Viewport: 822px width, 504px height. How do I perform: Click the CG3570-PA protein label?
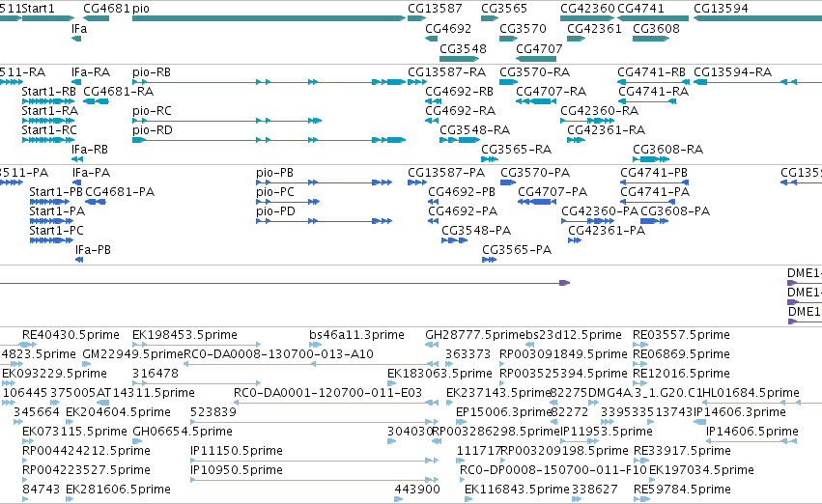coord(535,173)
